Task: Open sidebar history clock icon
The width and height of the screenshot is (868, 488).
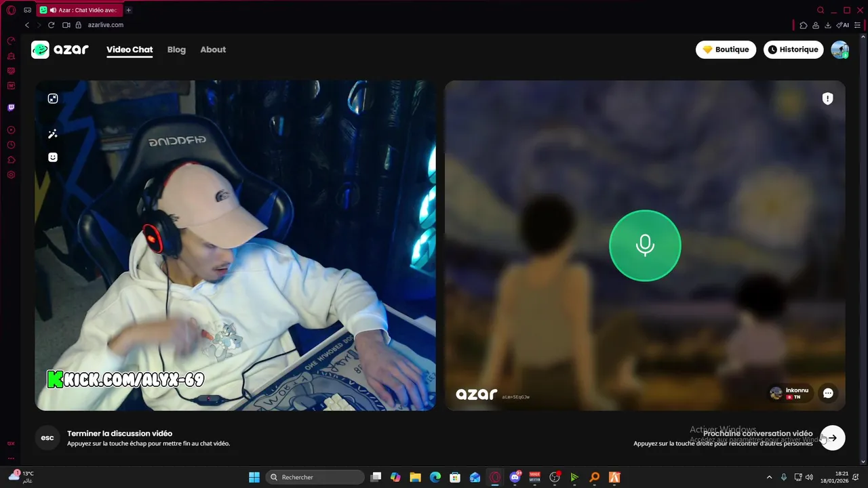Action: (x=11, y=145)
